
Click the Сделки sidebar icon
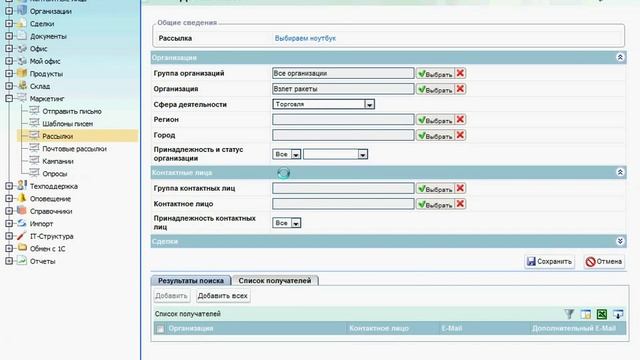22,23
